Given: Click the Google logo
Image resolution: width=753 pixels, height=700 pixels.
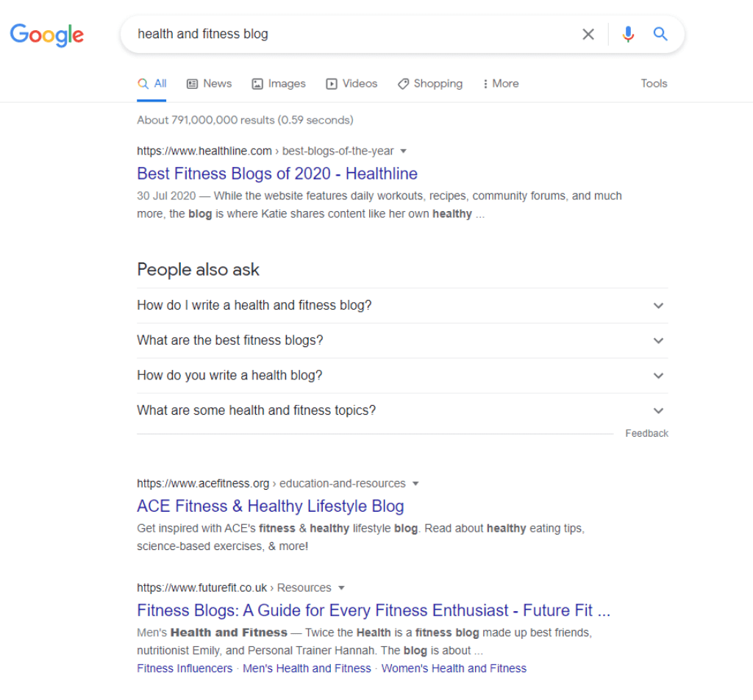Looking at the screenshot, I should [47, 35].
